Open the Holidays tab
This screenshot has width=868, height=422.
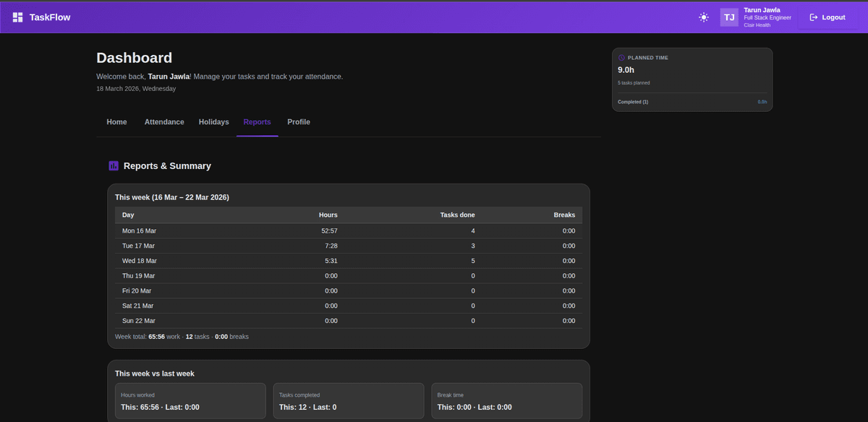(x=213, y=121)
